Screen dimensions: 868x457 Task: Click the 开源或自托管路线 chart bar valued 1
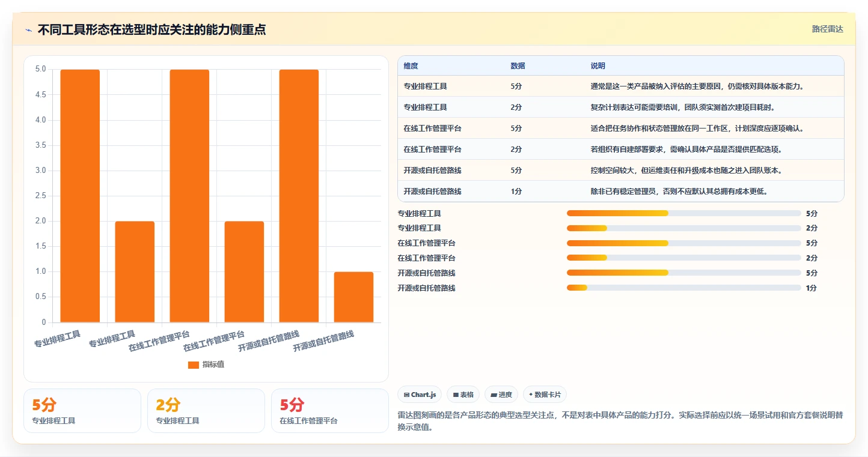tap(353, 297)
